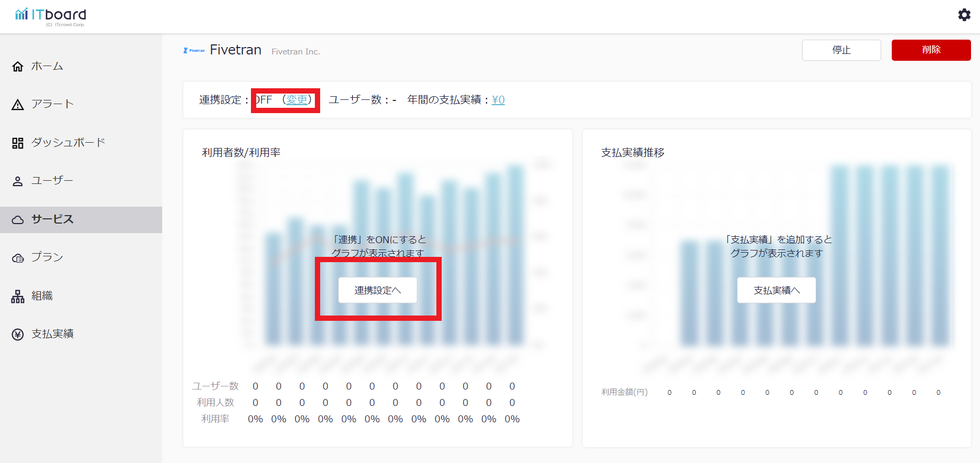980x463 pixels.
Task: Click the user person icon
Action: pyautogui.click(x=18, y=181)
